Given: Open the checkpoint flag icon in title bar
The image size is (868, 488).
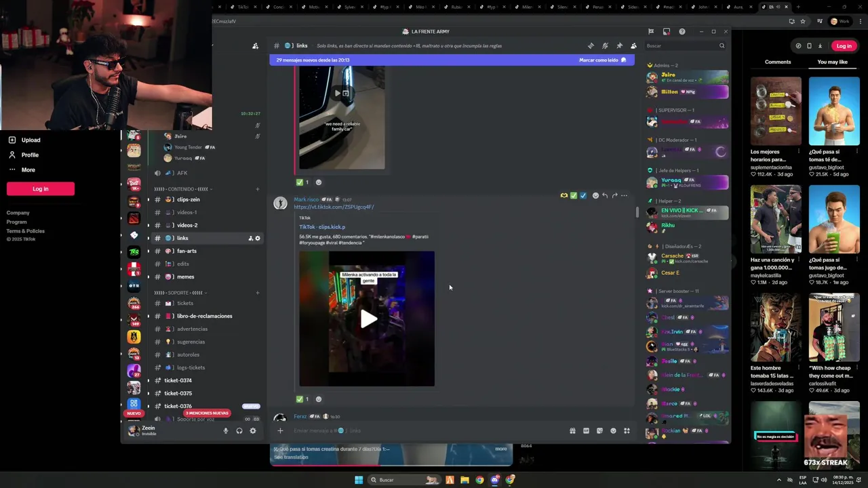Looking at the screenshot, I should tap(651, 31).
